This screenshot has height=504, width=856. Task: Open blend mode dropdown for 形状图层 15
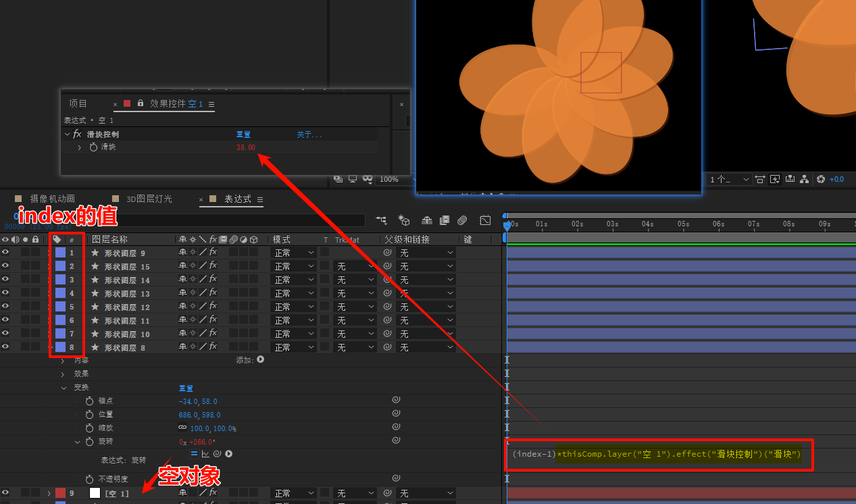(294, 266)
